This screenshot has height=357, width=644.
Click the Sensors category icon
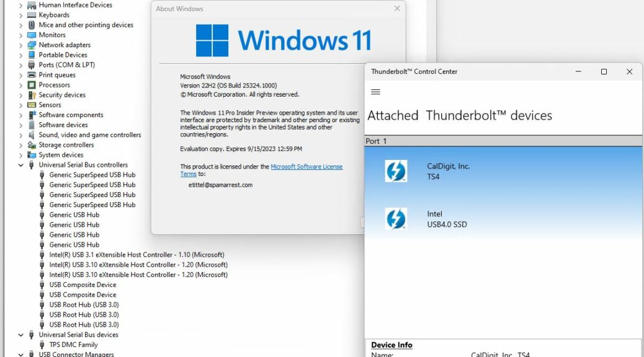pos(32,105)
